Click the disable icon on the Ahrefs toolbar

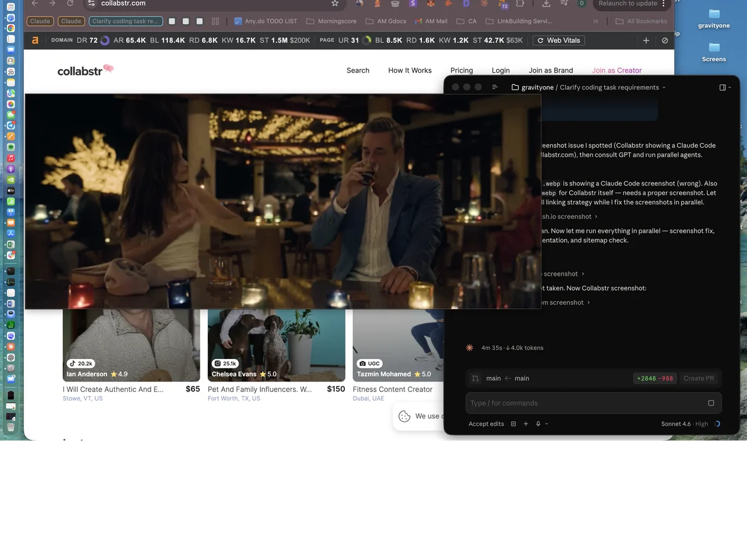pyautogui.click(x=665, y=40)
